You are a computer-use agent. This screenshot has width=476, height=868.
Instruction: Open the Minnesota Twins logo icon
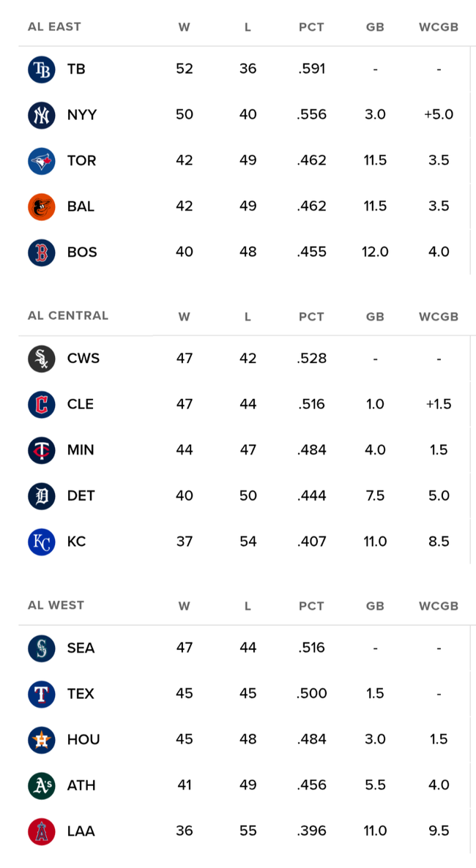(42, 450)
